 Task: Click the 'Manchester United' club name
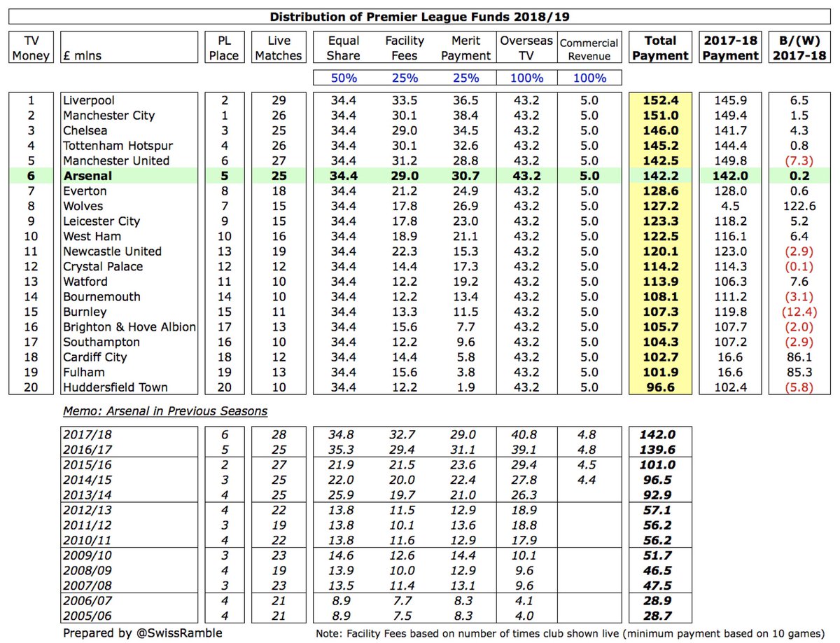[x=115, y=160]
